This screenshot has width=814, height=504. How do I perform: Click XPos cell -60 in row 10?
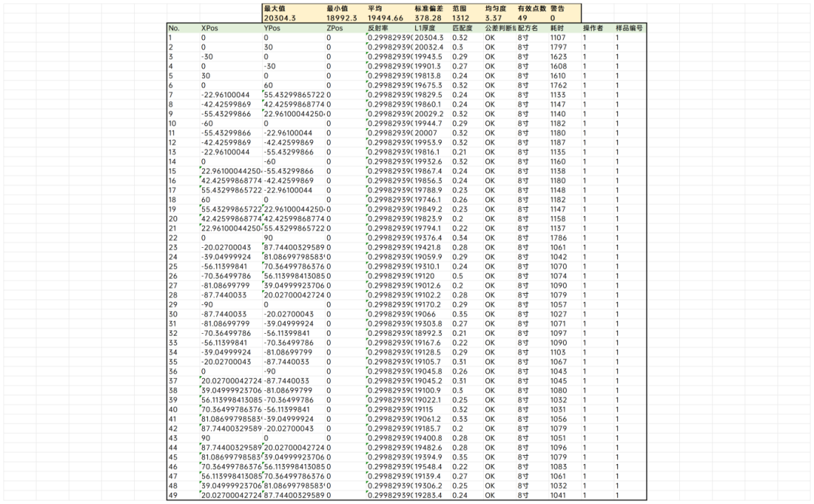pyautogui.click(x=231, y=124)
